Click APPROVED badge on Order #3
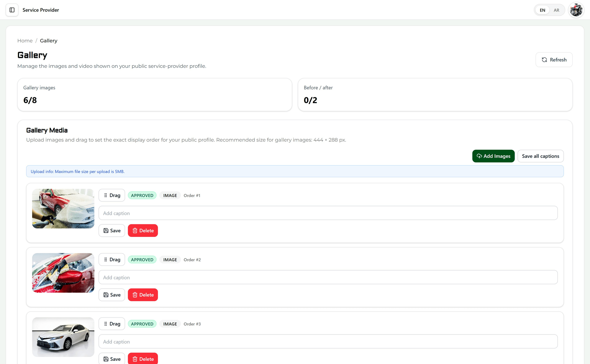The height and width of the screenshot is (364, 590). (x=142, y=324)
